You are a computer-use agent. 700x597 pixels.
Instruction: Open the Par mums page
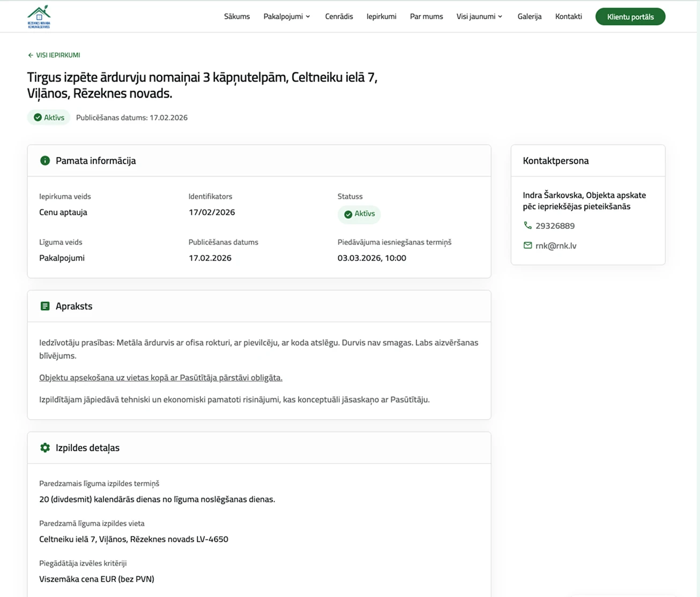(426, 17)
